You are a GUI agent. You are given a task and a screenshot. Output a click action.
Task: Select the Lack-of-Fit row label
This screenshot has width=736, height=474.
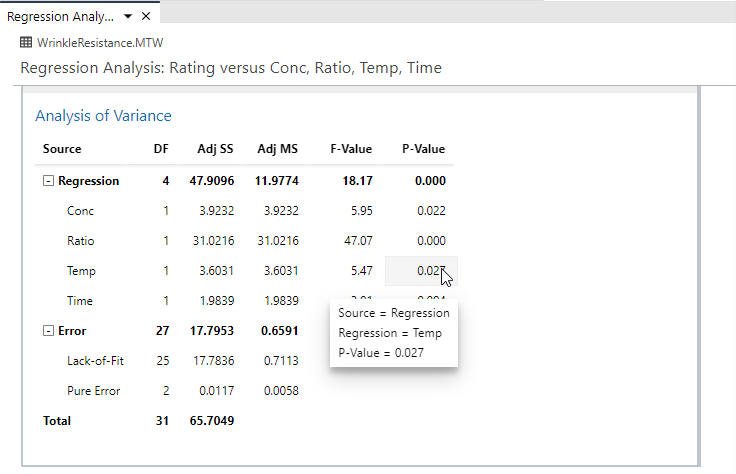(x=95, y=361)
